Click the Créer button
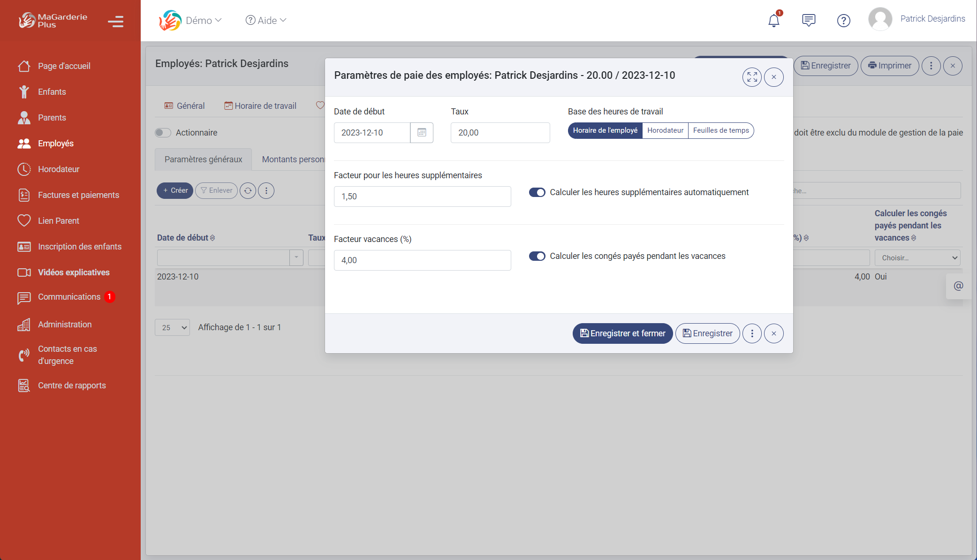The height and width of the screenshot is (560, 977). [x=174, y=190]
